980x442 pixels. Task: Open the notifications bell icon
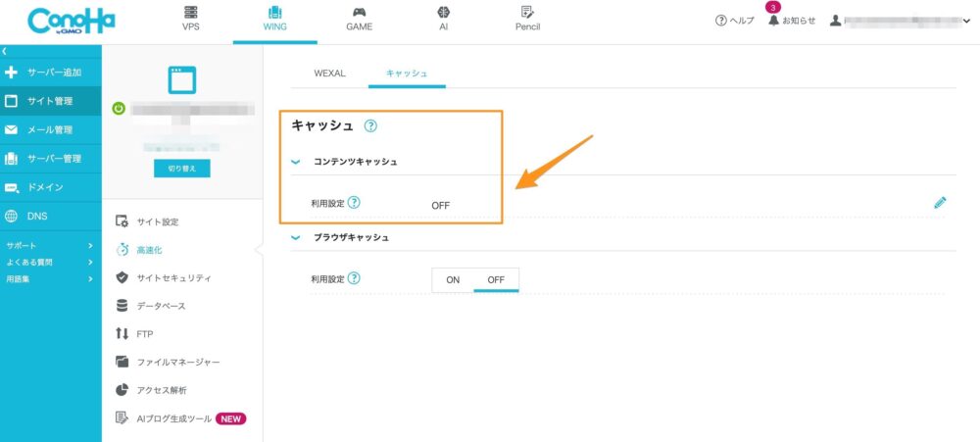(774, 21)
